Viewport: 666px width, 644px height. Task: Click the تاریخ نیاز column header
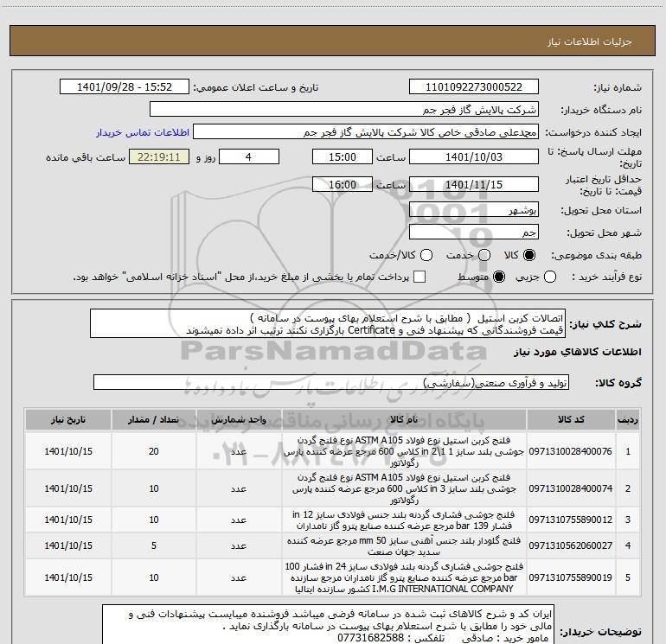(x=68, y=419)
